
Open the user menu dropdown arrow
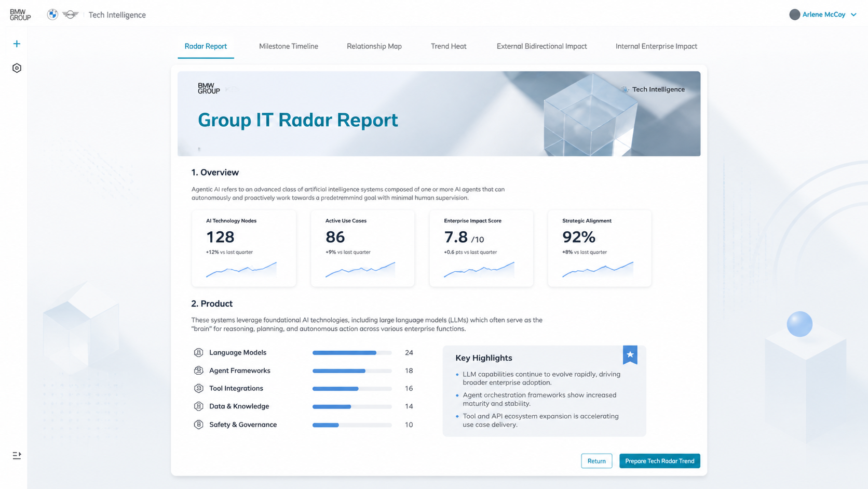point(853,15)
